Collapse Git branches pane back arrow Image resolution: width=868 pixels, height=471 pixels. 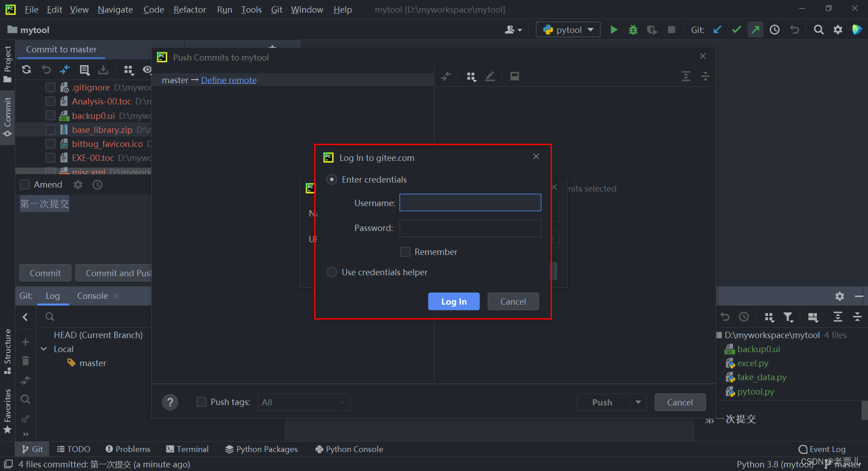25,317
